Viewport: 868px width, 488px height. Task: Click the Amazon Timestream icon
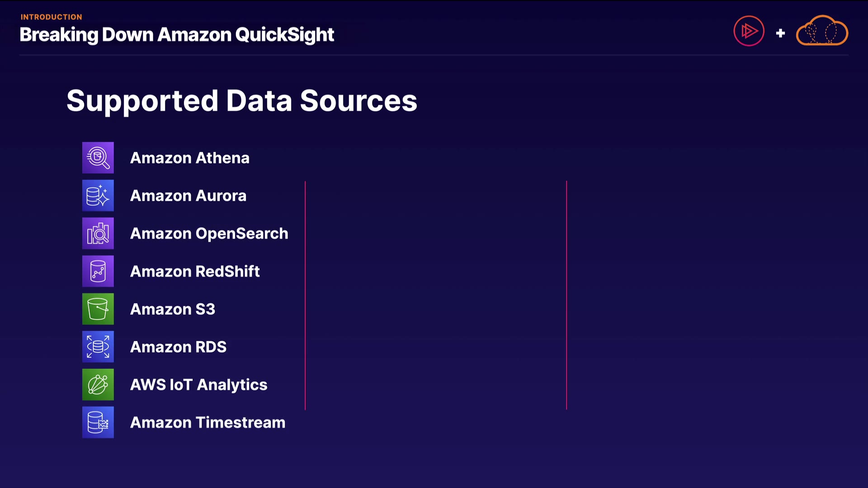pyautogui.click(x=98, y=422)
